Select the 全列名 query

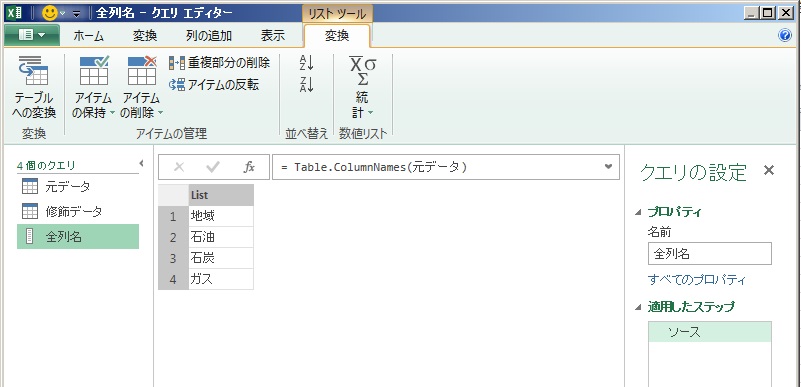click(x=78, y=236)
